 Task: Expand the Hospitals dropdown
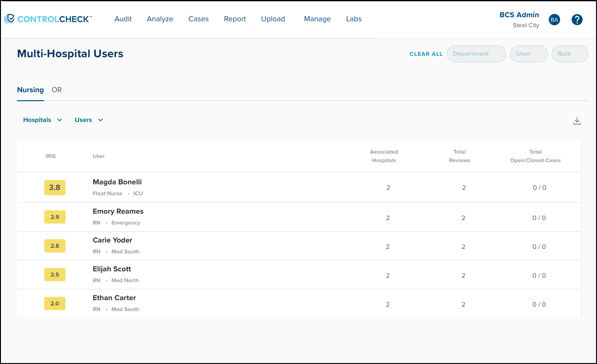(x=43, y=120)
